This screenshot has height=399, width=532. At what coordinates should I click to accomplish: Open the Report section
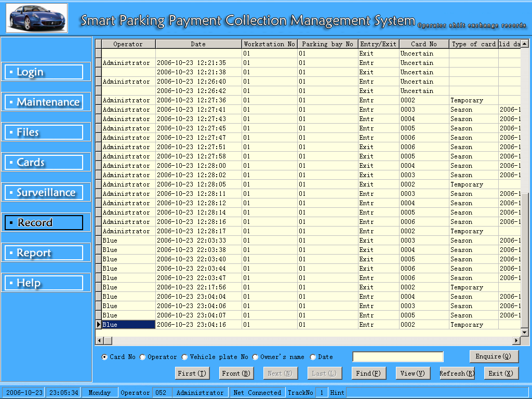(44, 253)
